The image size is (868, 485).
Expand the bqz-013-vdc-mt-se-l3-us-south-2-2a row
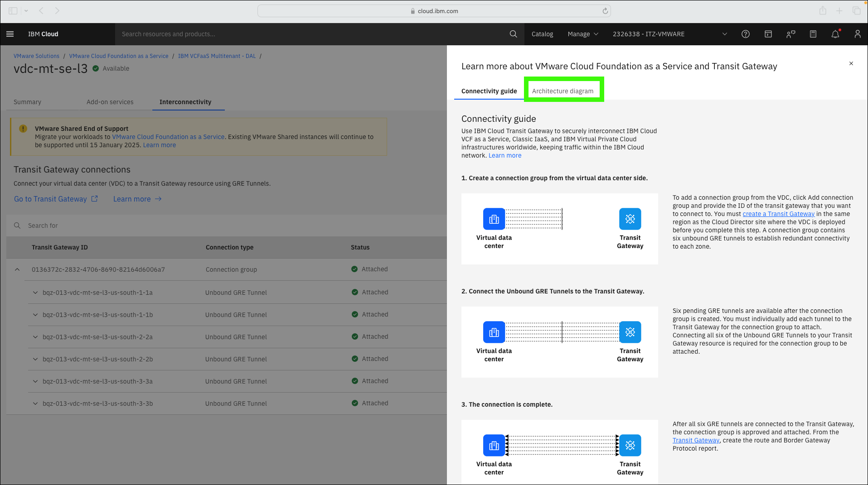35,337
